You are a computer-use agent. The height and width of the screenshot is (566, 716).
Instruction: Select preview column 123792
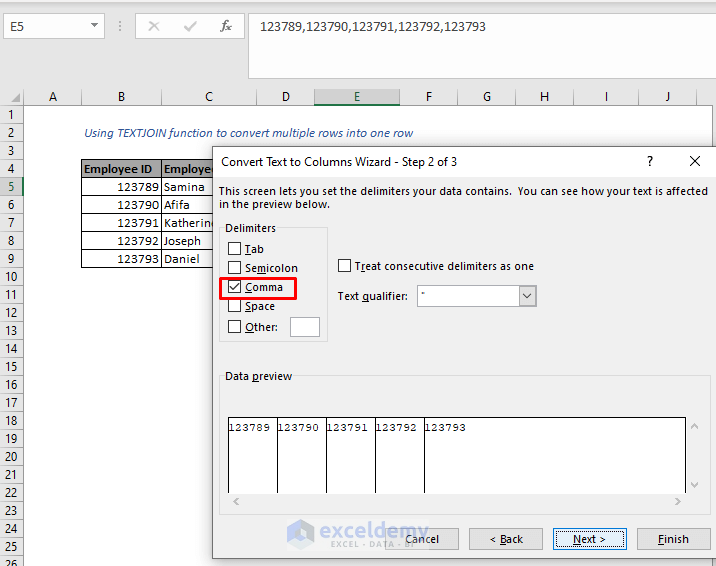pos(400,455)
